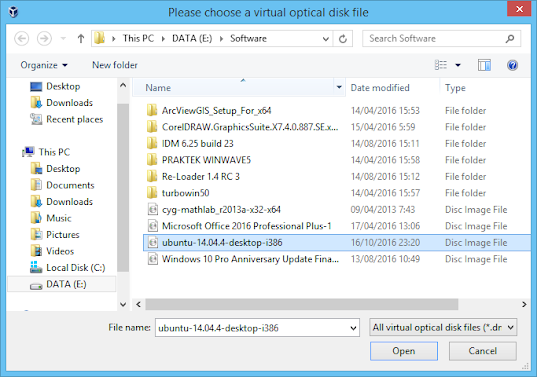Click the File name input field
This screenshot has width=537, height=377.
[252, 328]
